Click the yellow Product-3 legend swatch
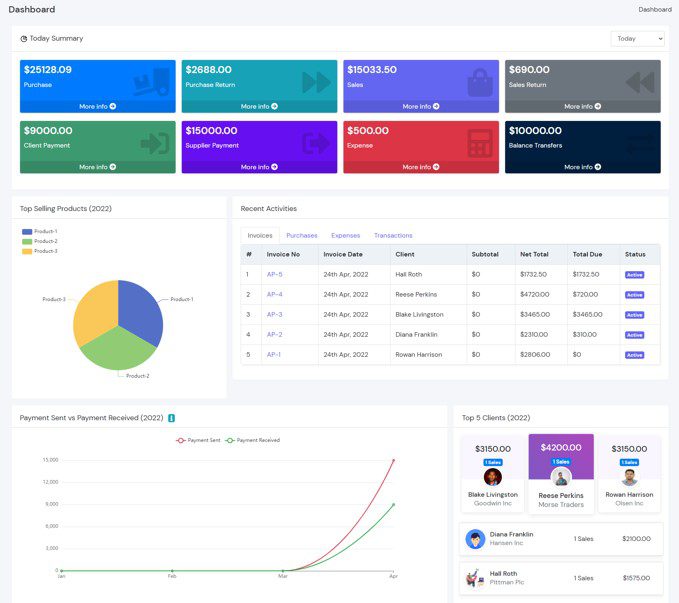 [27, 251]
